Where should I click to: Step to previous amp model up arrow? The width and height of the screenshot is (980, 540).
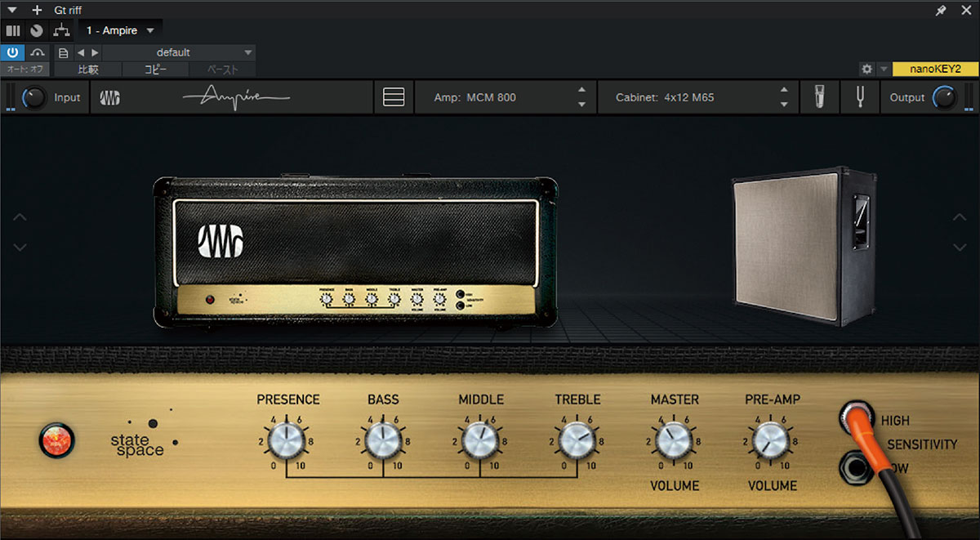coord(581,91)
